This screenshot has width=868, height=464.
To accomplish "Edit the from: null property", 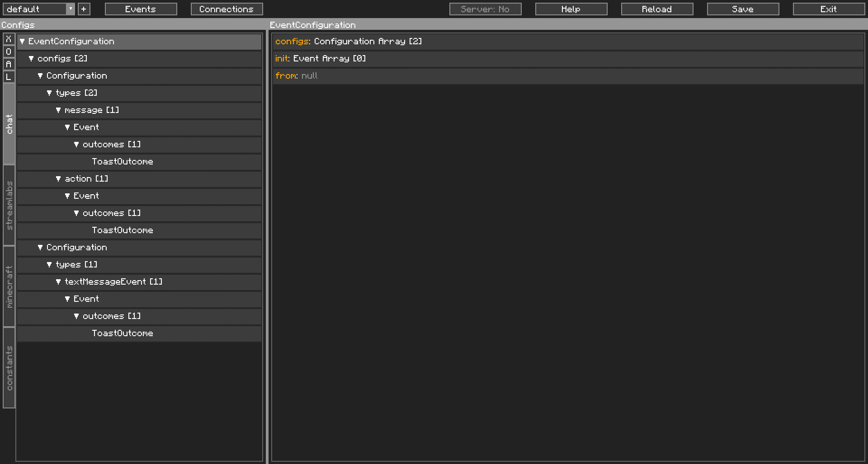I will (568, 76).
